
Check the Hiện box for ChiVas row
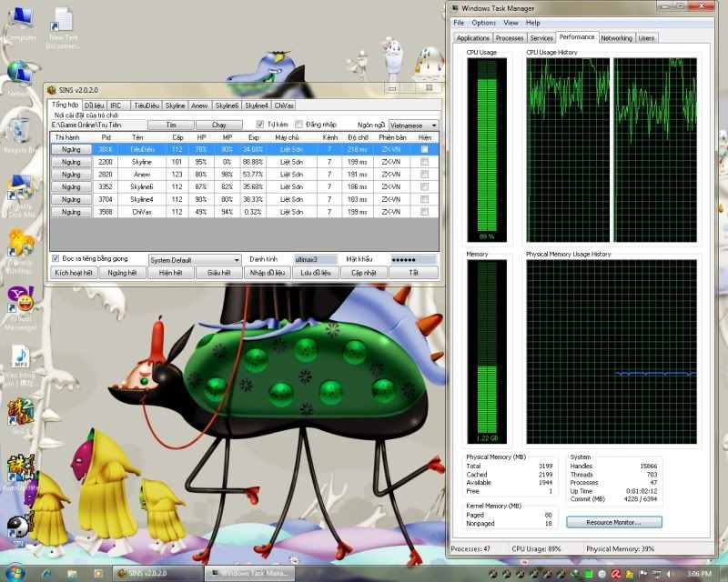click(424, 212)
